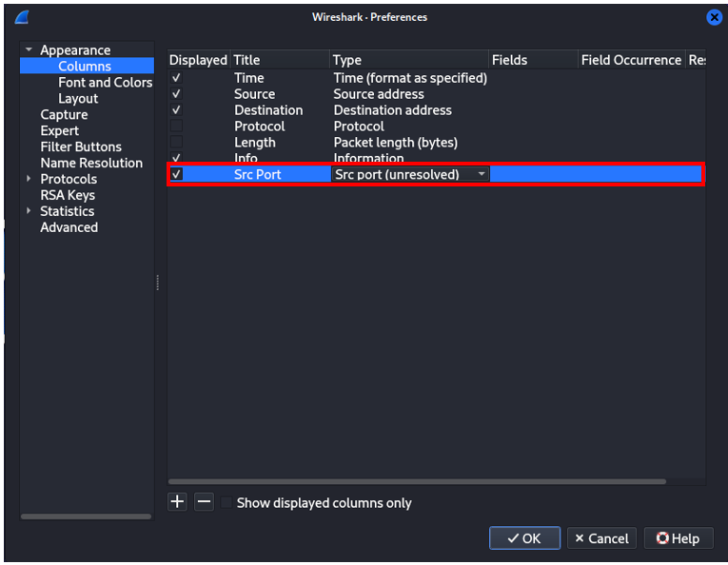
Task: Select the Src Port title cell
Action: tap(257, 174)
